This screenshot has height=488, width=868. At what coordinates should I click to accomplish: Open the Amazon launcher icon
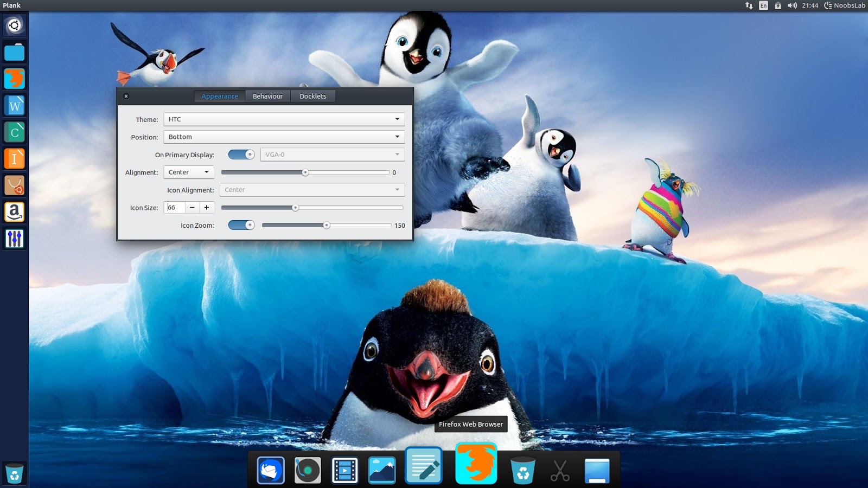pyautogui.click(x=15, y=212)
